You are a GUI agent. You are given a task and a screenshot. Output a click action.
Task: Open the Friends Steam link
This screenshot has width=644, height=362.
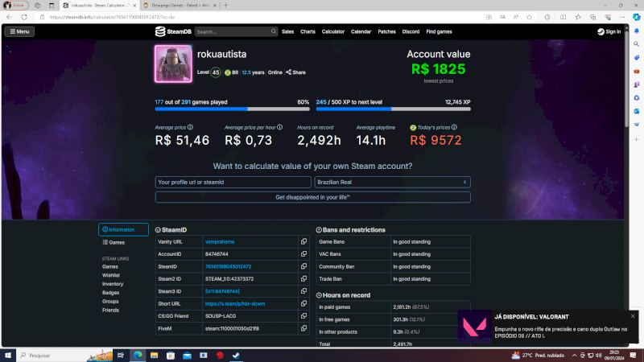[x=110, y=310]
